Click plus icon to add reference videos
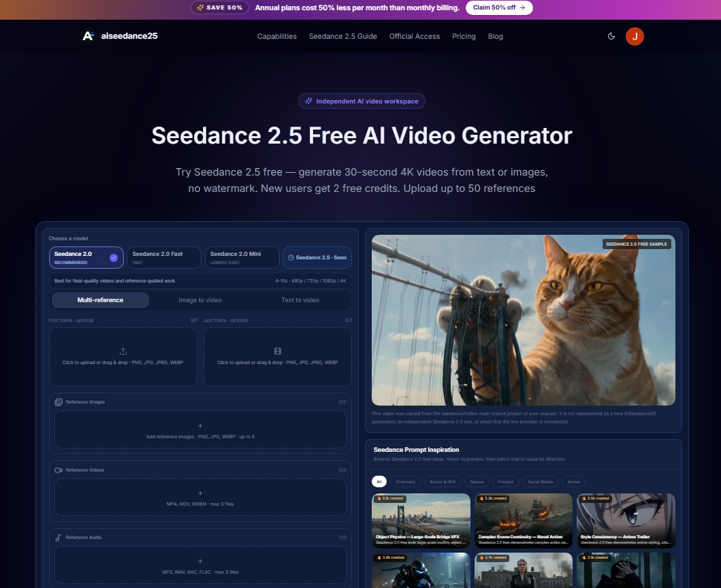This screenshot has height=588, width=721. (x=200, y=493)
